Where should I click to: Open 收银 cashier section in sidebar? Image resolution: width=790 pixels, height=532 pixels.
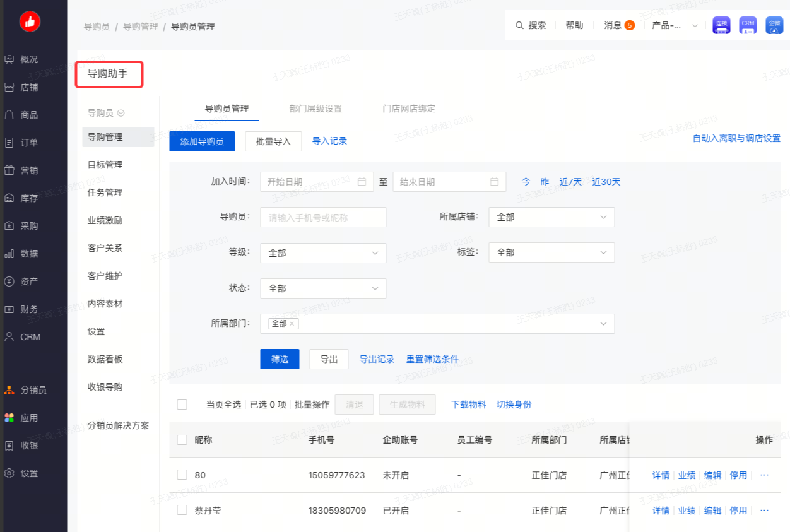21,446
